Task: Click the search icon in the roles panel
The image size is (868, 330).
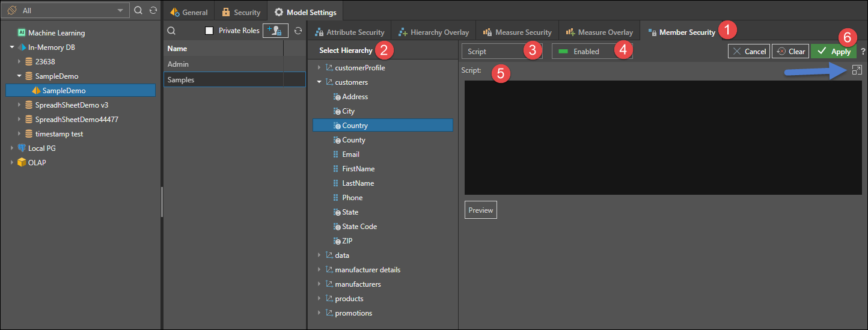Action: point(171,31)
